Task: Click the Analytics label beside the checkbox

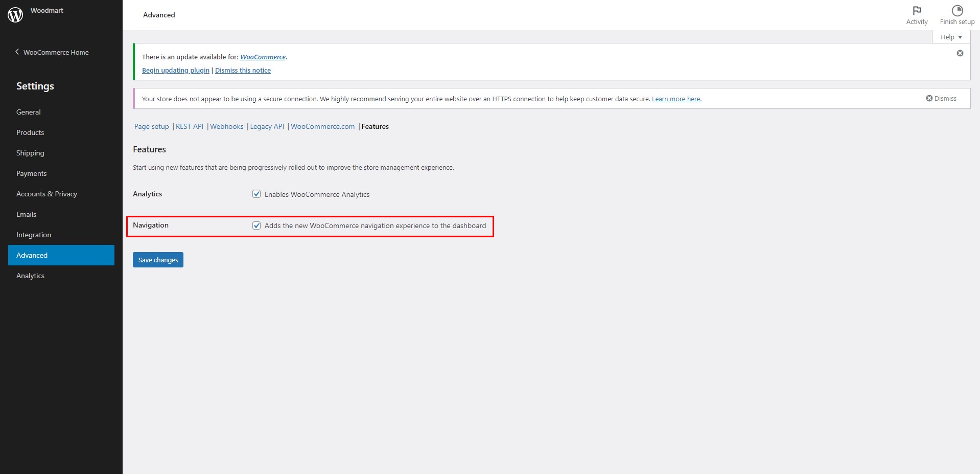Action: (x=147, y=194)
